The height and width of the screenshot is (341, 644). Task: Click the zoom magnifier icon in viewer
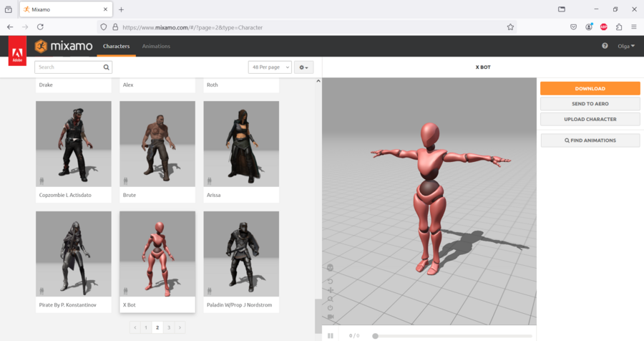click(x=330, y=299)
